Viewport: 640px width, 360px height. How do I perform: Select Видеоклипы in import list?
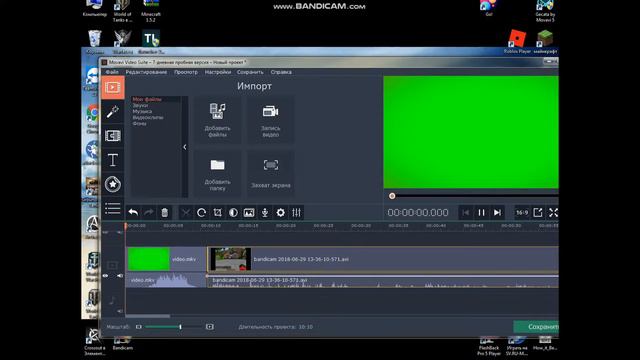click(x=148, y=118)
